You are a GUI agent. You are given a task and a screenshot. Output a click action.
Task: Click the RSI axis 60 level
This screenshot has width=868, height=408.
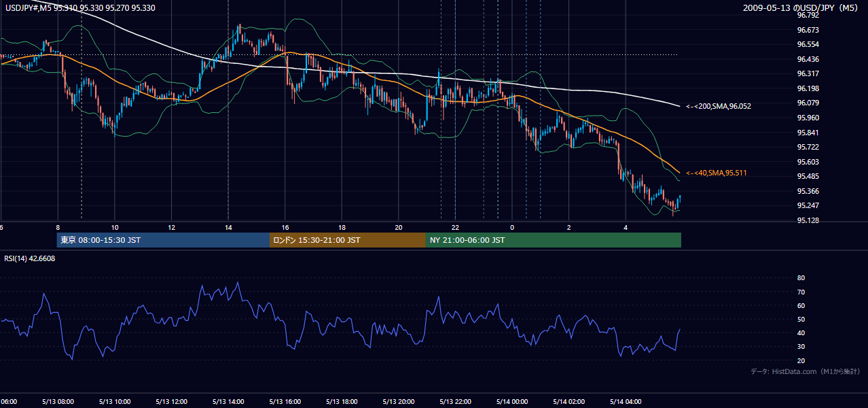coord(801,305)
